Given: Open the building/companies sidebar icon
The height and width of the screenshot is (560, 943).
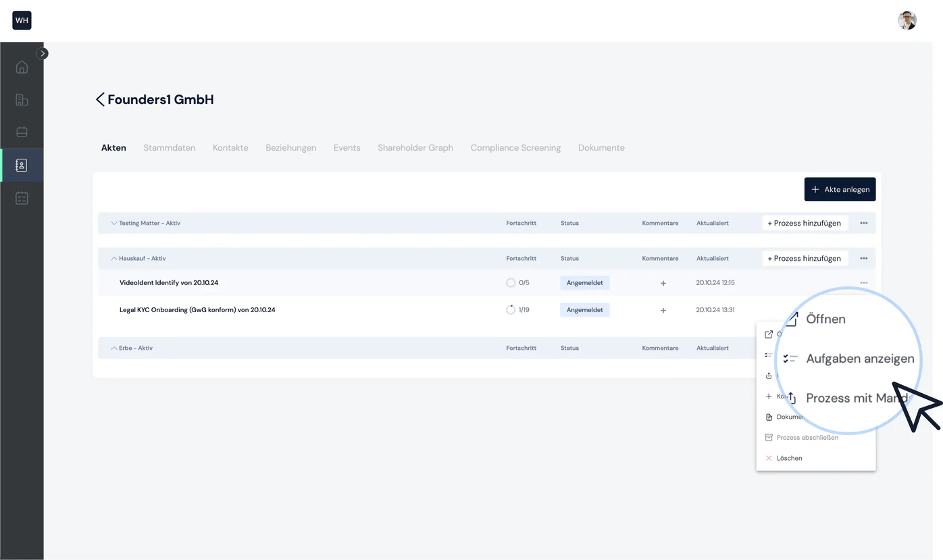Looking at the screenshot, I should coord(22,100).
